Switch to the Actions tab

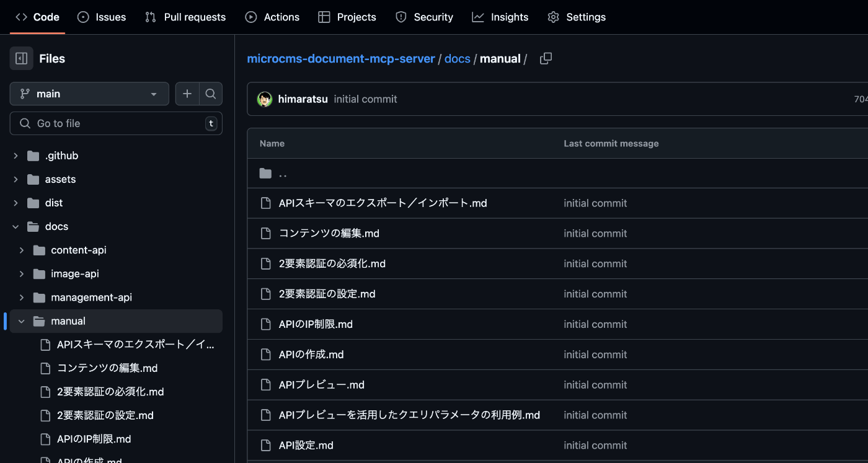click(x=272, y=17)
